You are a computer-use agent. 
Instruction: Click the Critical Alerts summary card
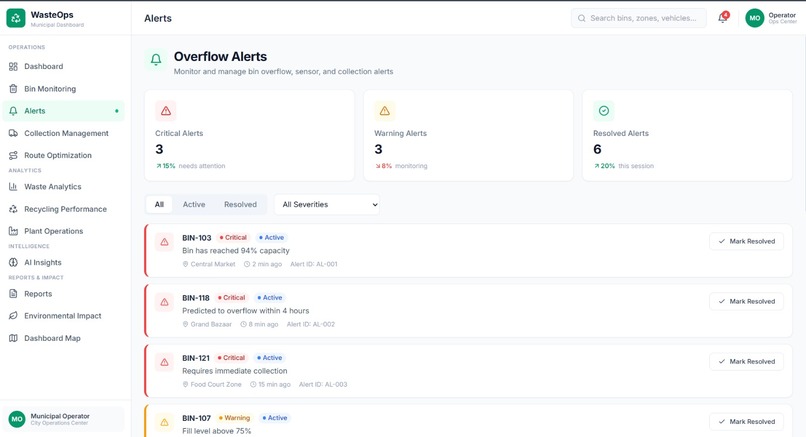[249, 136]
